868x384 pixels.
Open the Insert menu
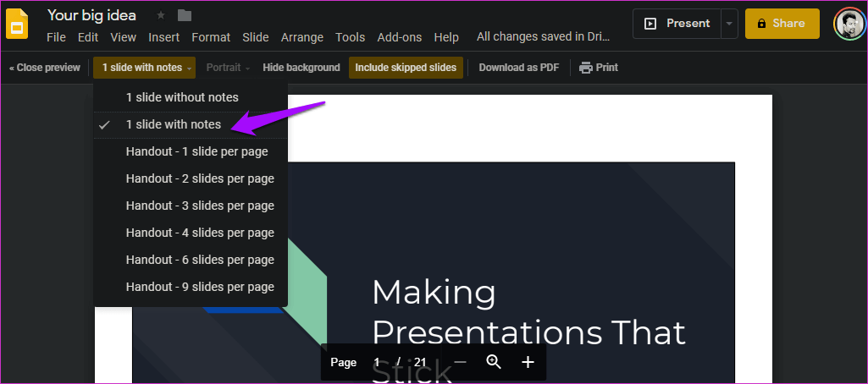(163, 37)
